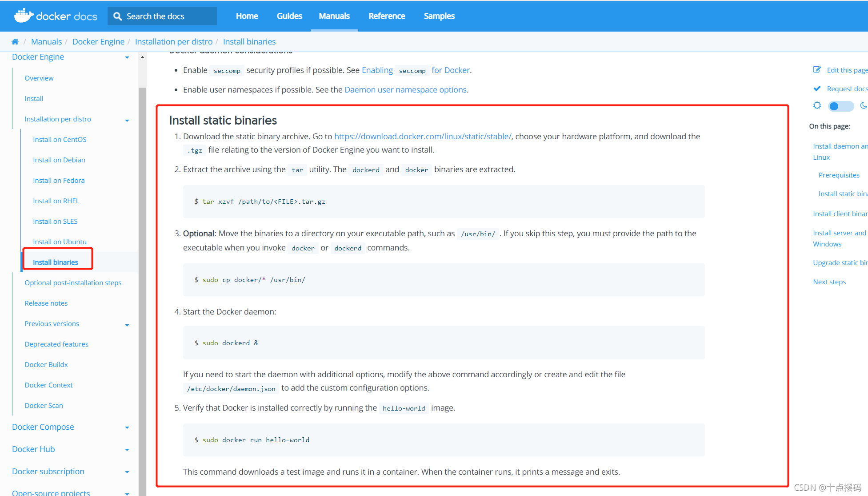Toggle the light/dark theme switch
Viewport: 868px width, 496px height.
[x=840, y=106]
